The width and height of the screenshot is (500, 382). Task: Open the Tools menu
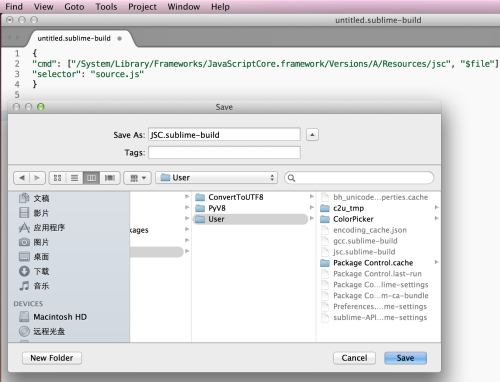click(106, 7)
